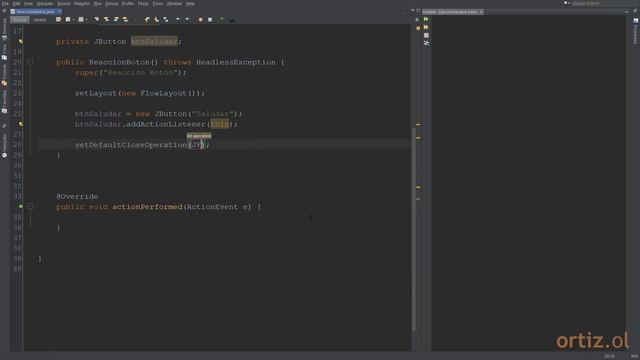Click the Shift Line Left icon
Screen dimensions: 640x360
[178, 20]
